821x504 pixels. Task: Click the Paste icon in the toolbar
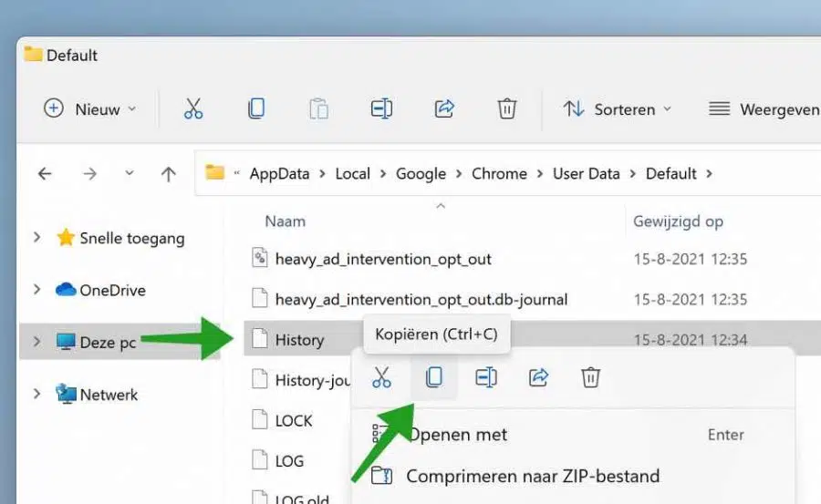coord(319,108)
